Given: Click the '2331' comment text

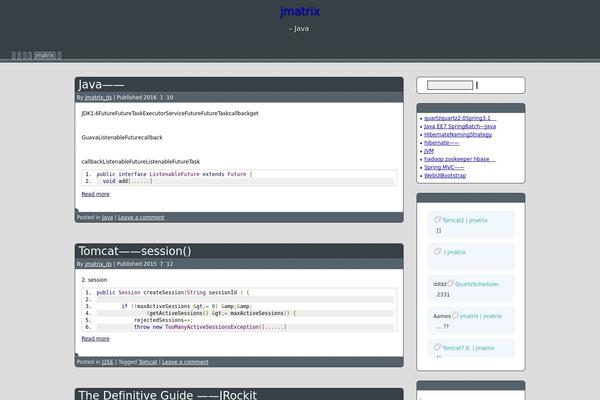Looking at the screenshot, I should 443,295.
